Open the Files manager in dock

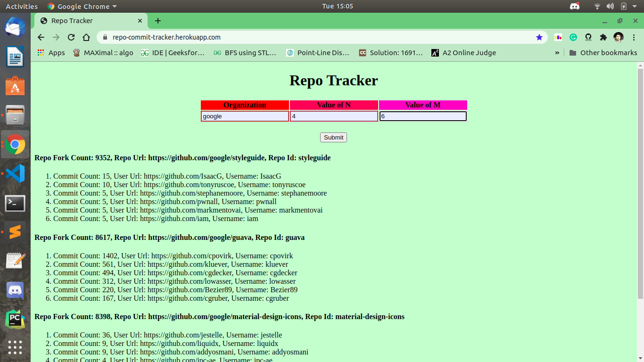(15, 115)
